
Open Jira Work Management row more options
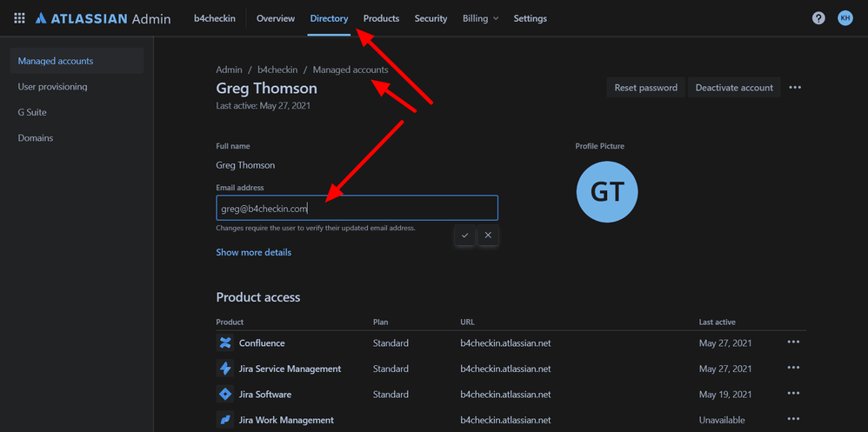793,419
